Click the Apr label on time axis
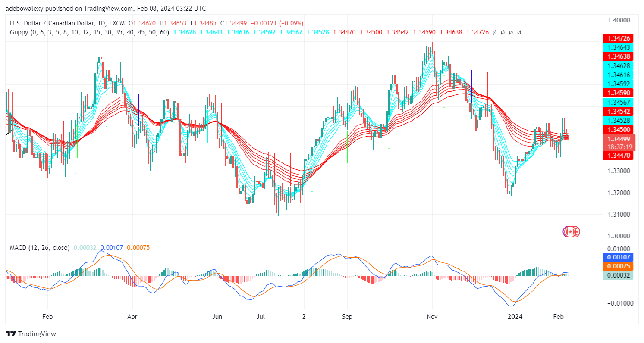644x343 pixels. (x=132, y=316)
